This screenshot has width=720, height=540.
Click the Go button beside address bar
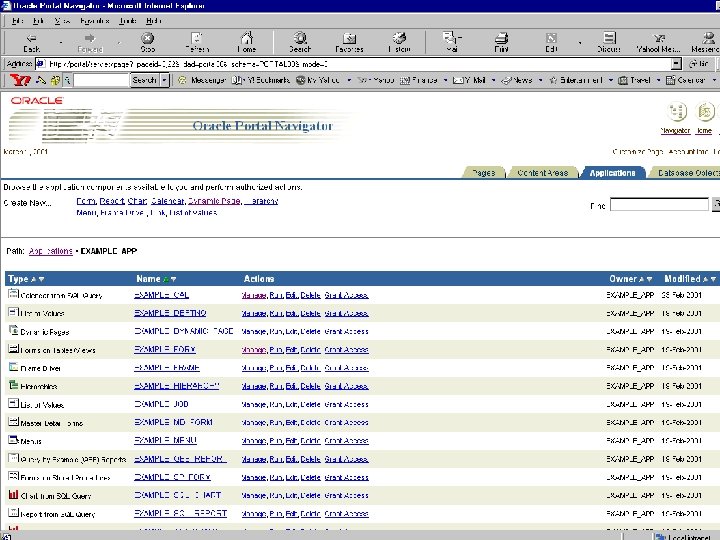point(699,64)
